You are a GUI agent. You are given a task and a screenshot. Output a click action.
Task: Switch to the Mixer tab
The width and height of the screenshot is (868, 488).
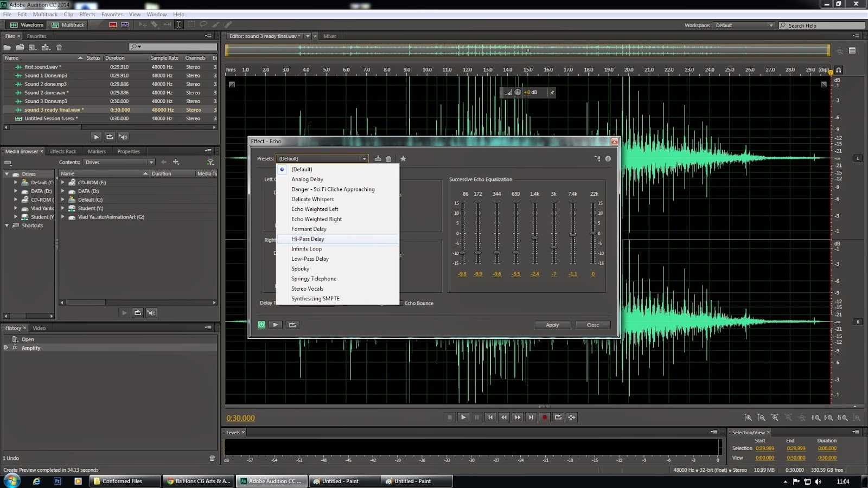point(330,36)
